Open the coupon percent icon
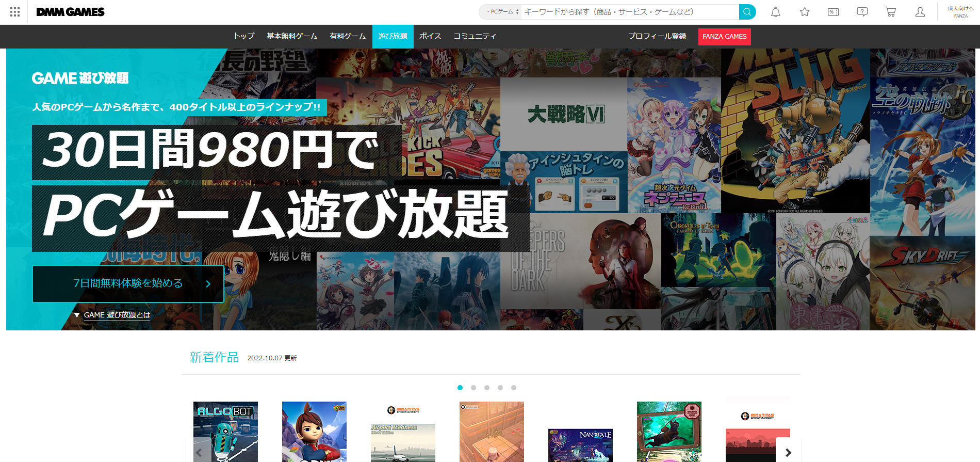980x462 pixels. pyautogui.click(x=833, y=12)
